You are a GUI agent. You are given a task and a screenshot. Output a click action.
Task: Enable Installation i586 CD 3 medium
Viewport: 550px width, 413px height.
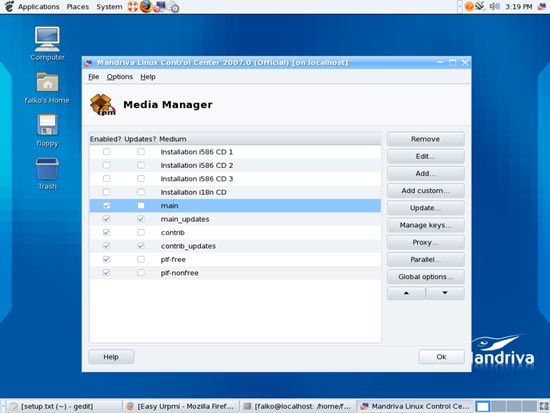(x=106, y=178)
